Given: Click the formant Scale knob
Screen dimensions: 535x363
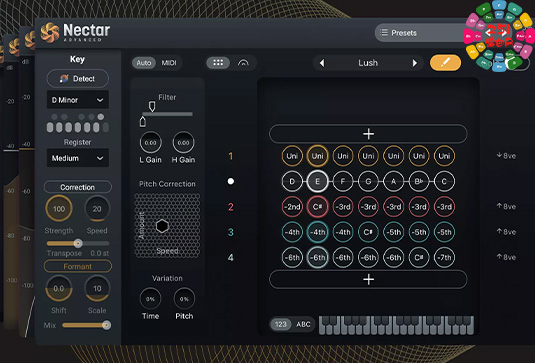Looking at the screenshot, I should (97, 289).
